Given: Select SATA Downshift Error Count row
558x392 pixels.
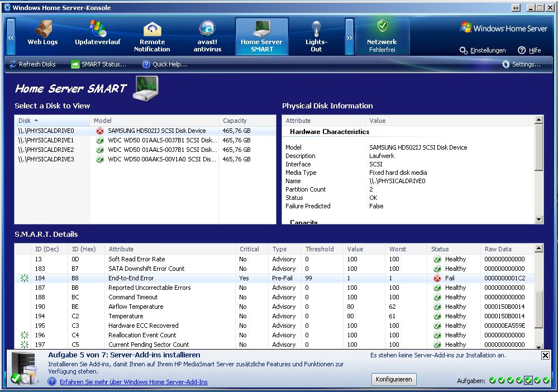Looking at the screenshot, I should click(274, 269).
